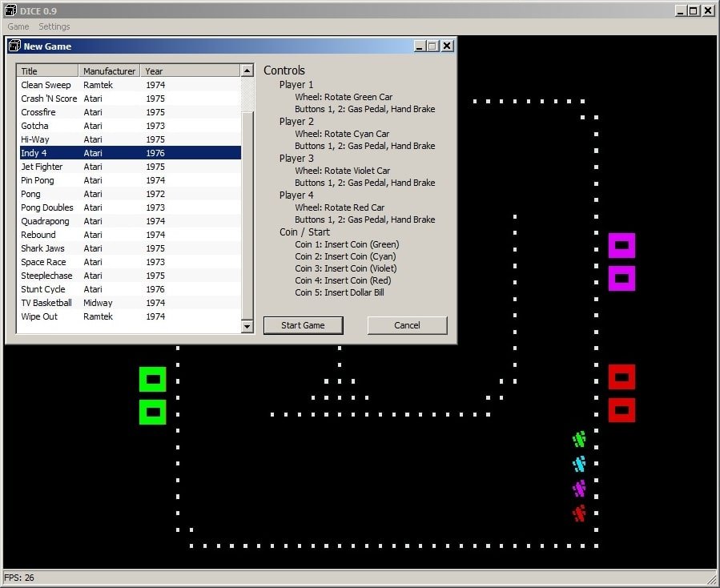Click the upper magenta score box

tap(621, 245)
